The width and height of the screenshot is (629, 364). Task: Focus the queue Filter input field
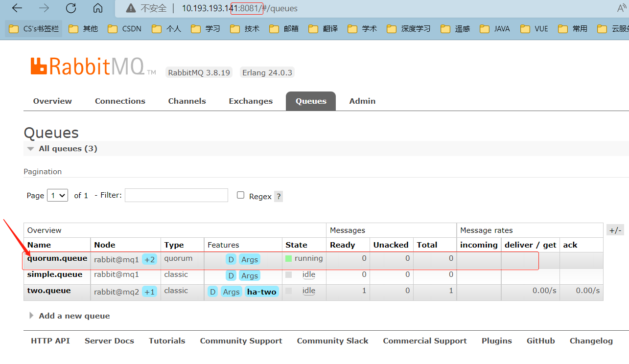[176, 195]
